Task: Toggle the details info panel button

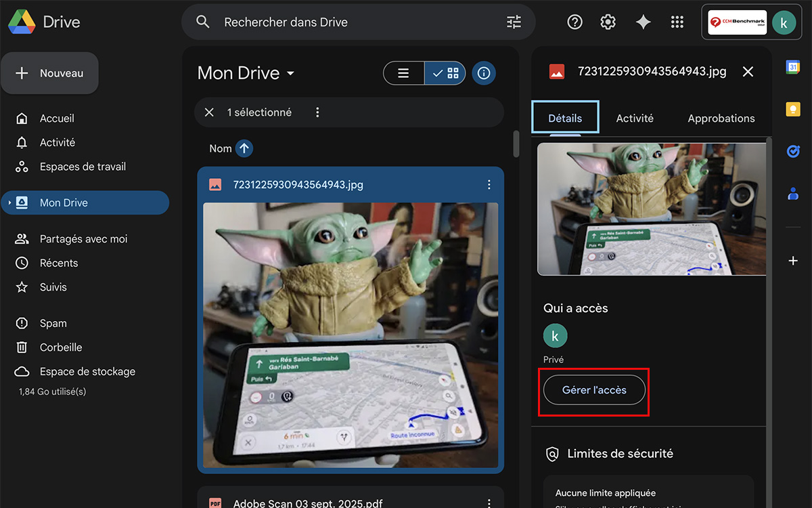Action: tap(483, 73)
